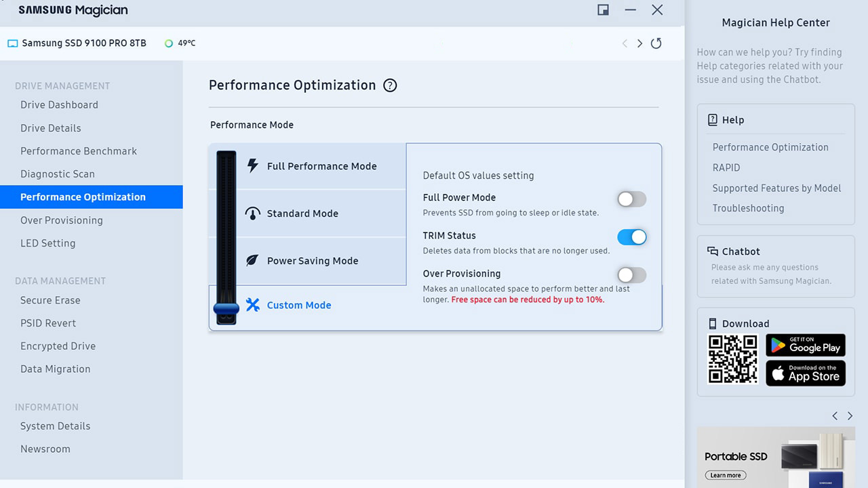Show next banner in Help Center carousel
The image size is (868, 488).
(x=850, y=415)
